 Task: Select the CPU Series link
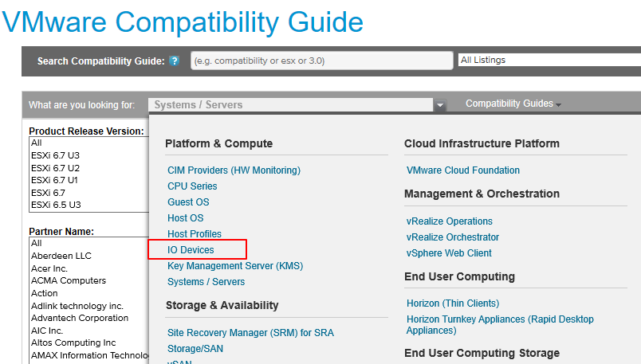coord(192,186)
